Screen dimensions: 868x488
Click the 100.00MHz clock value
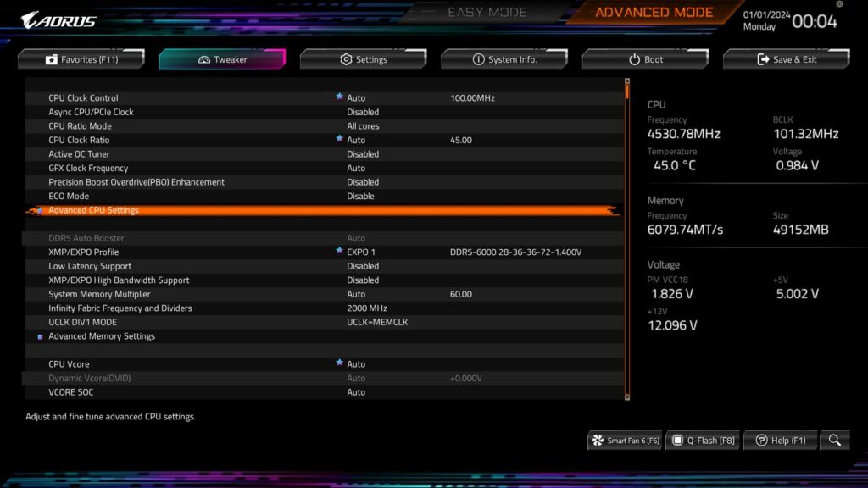472,98
